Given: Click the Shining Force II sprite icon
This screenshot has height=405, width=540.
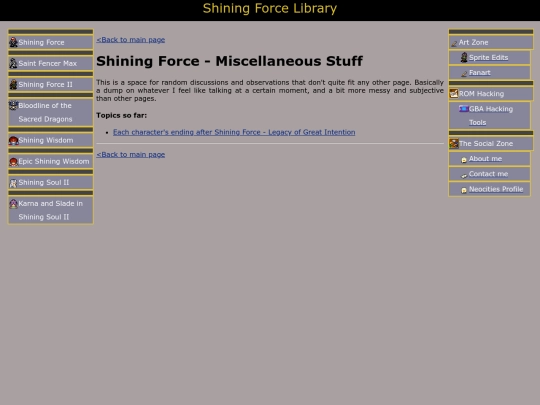Looking at the screenshot, I should coord(13,84).
